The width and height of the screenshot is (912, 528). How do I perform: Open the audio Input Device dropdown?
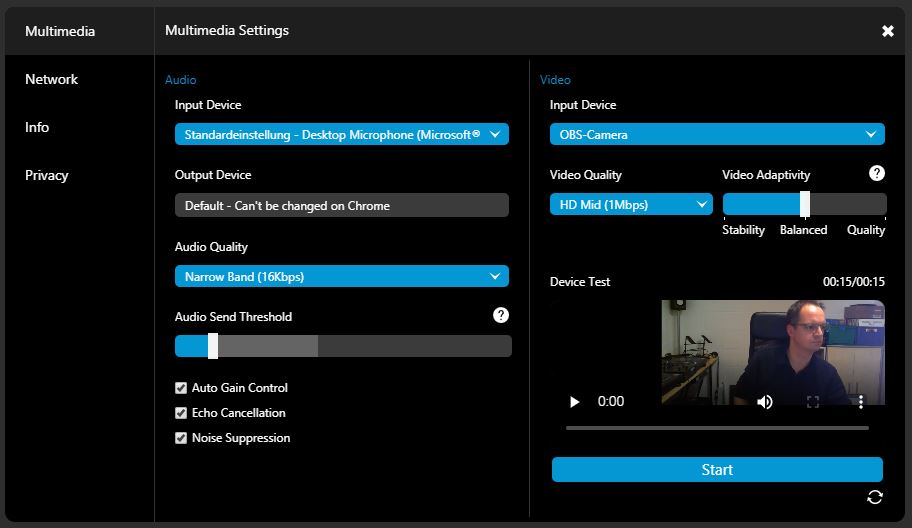341,134
